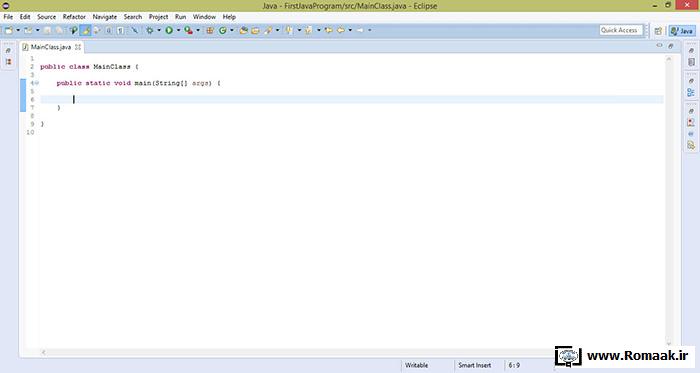
Task: Click the Save toolbar icon
Action: [x=46, y=30]
